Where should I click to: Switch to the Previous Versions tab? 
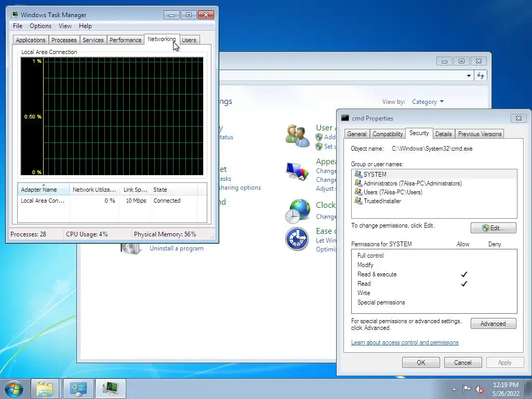(480, 134)
